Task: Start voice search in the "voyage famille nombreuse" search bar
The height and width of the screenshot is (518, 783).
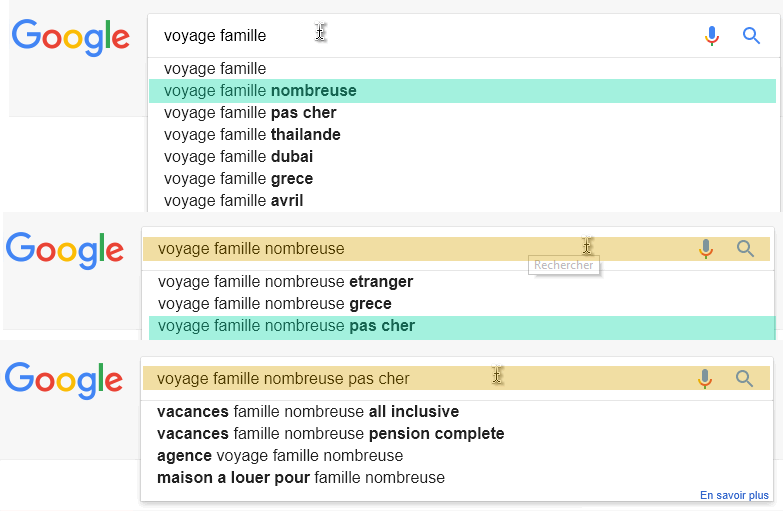Action: click(x=706, y=249)
